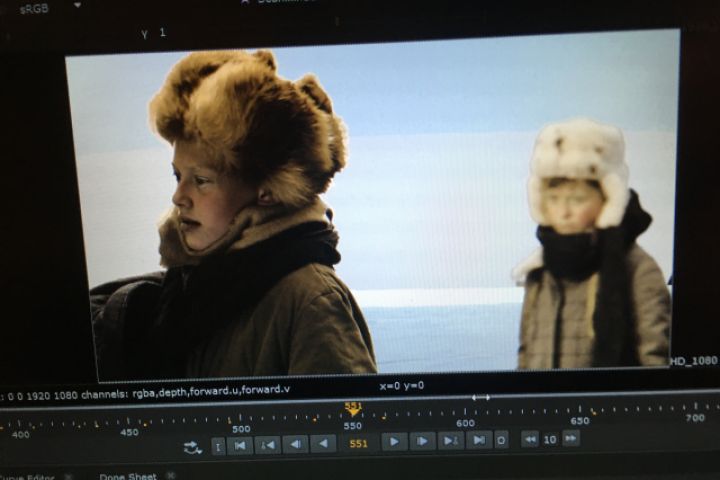Step back one frame
The image size is (720, 480).
pos(296,444)
